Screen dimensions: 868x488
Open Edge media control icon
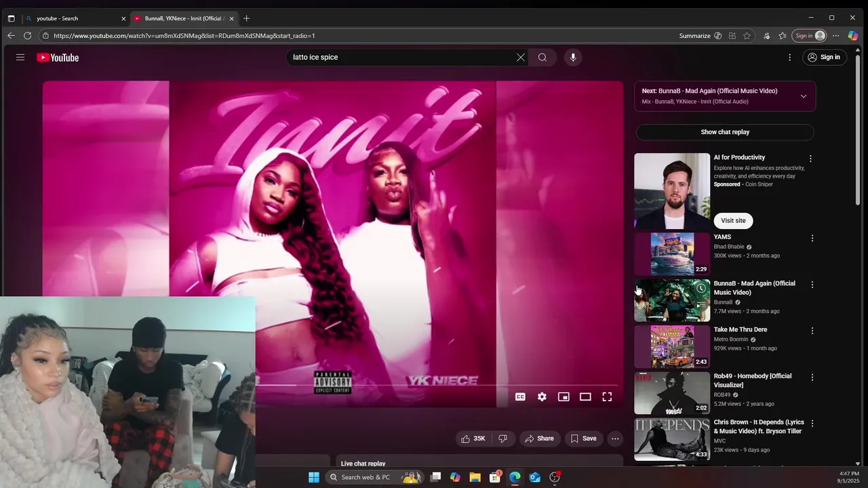click(x=766, y=36)
